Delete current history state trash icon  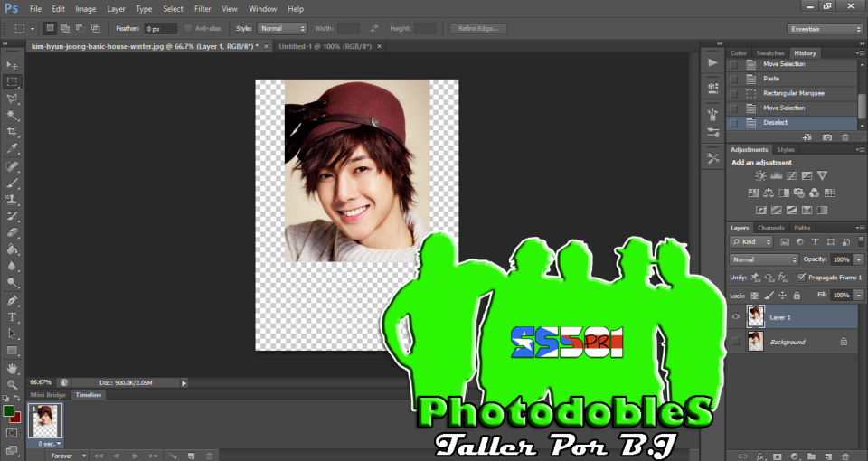coord(845,137)
